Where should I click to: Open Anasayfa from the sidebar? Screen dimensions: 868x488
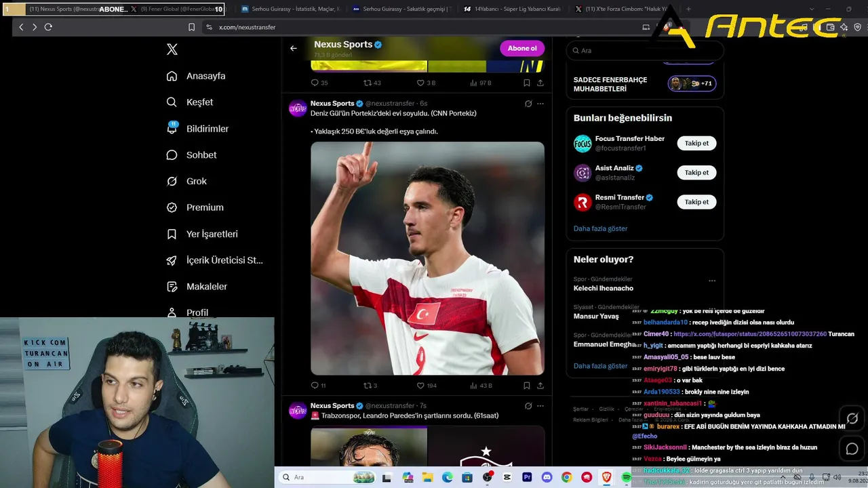tap(196, 76)
